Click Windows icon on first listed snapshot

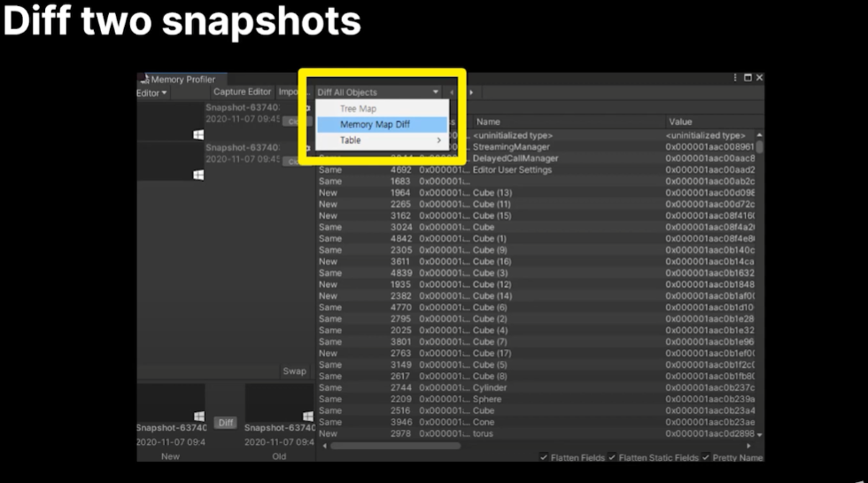pos(198,135)
